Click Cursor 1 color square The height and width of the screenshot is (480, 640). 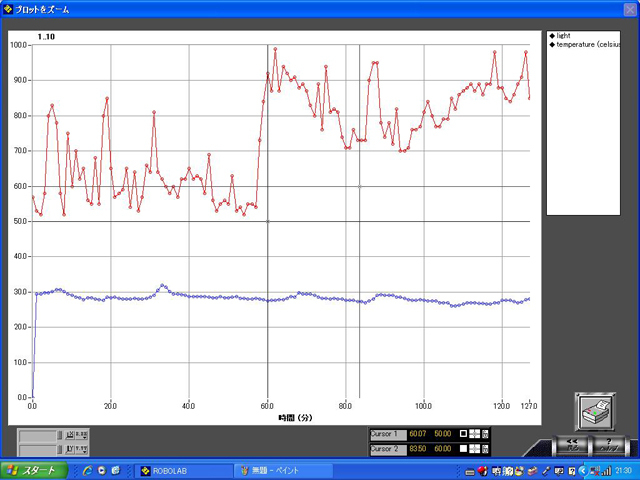pos(463,434)
